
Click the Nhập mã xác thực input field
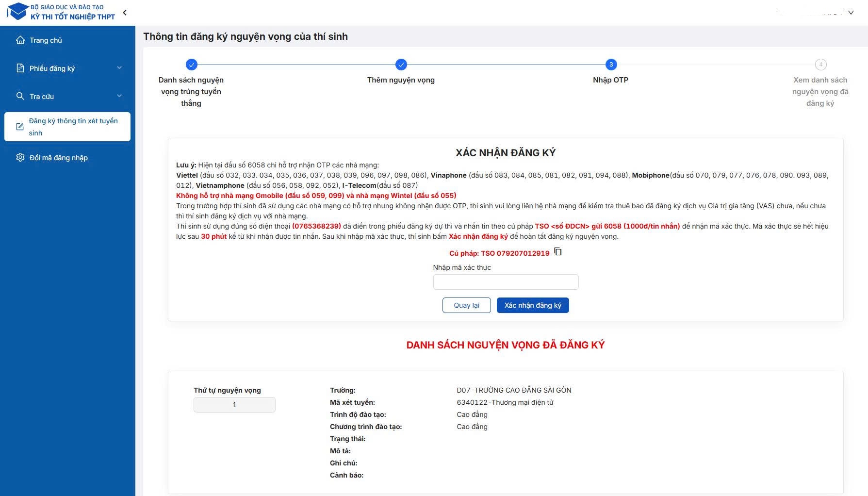pyautogui.click(x=506, y=282)
